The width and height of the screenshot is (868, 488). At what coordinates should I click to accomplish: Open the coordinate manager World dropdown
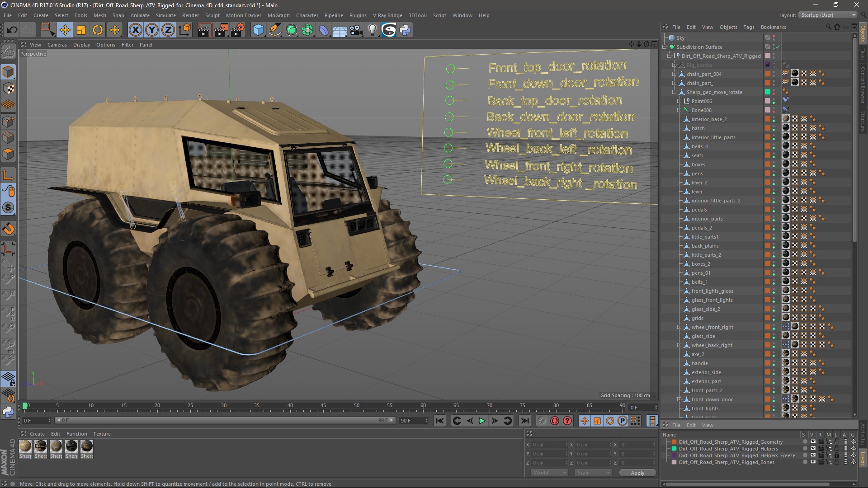point(549,473)
